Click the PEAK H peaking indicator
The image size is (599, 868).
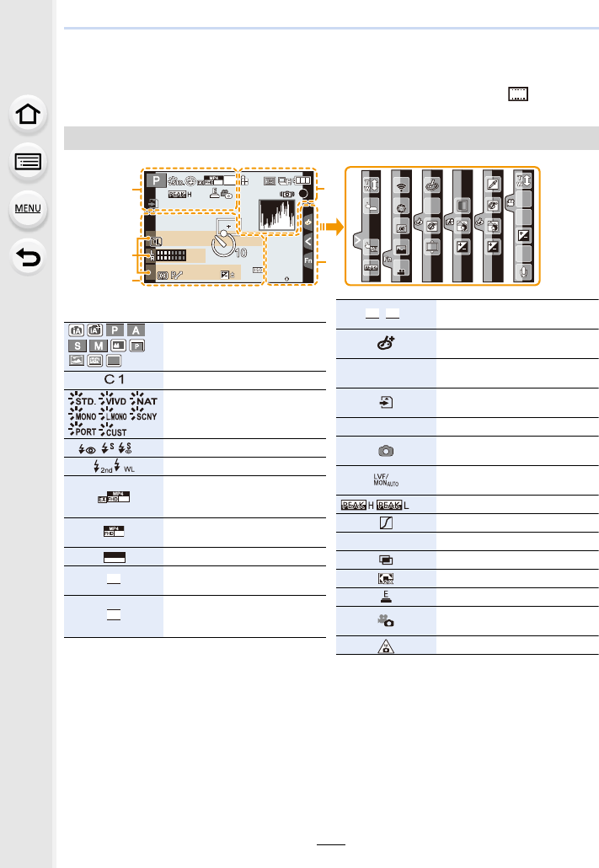357,505
